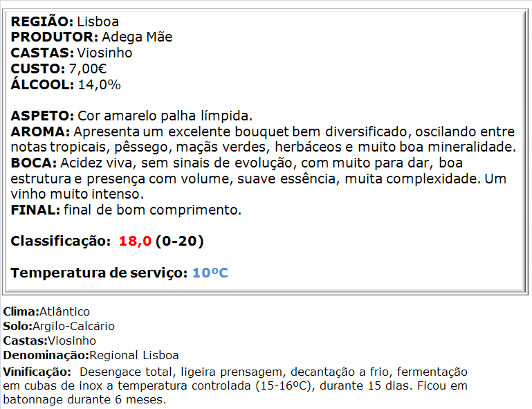532x409 pixels.
Task: Click the Denominação Regional Lisboa line
Action: (91, 356)
